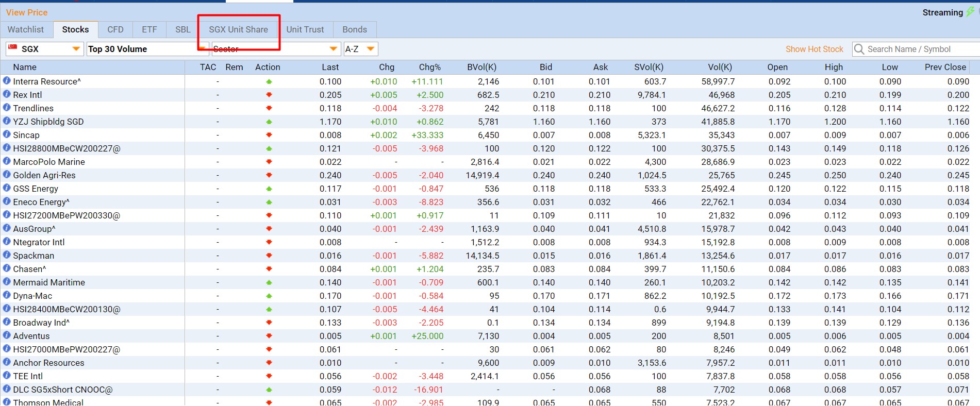Select the Stocks tab

point(75,29)
